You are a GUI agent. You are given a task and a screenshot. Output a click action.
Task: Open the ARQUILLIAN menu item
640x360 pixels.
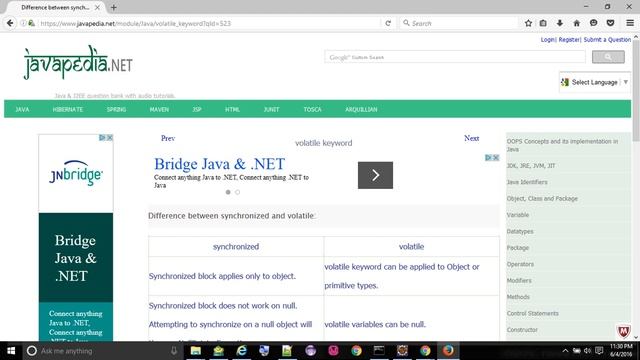tap(361, 109)
